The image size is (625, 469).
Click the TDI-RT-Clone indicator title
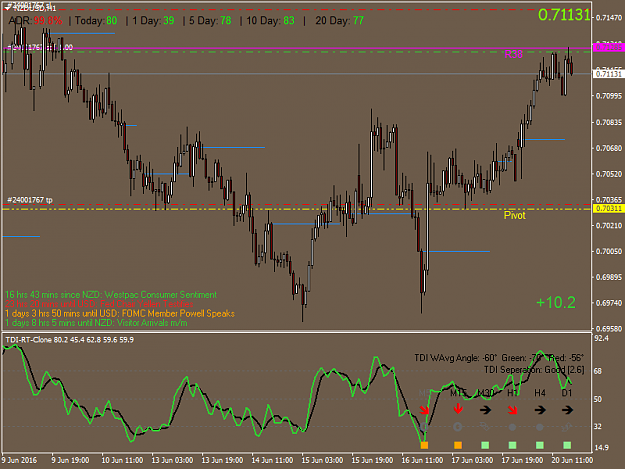(69, 340)
